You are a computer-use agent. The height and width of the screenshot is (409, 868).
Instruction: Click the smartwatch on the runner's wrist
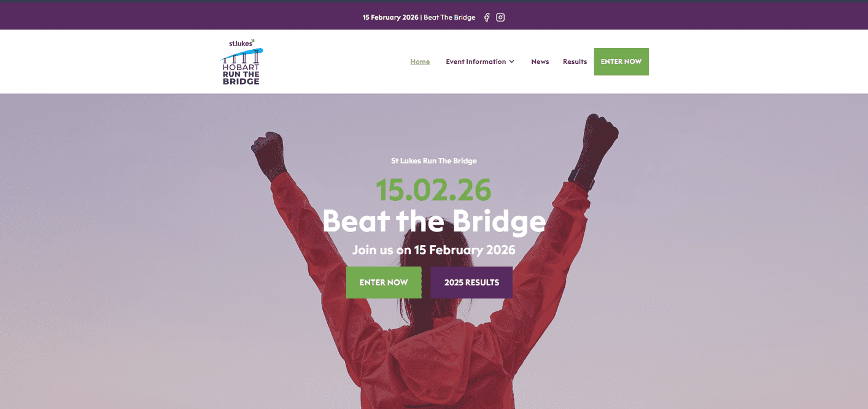[581, 179]
